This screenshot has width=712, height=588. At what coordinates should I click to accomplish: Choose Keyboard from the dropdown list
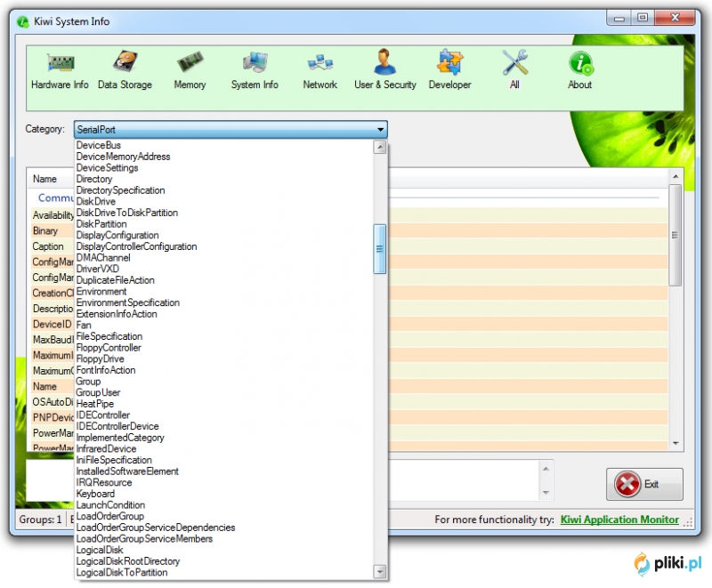coord(224,494)
